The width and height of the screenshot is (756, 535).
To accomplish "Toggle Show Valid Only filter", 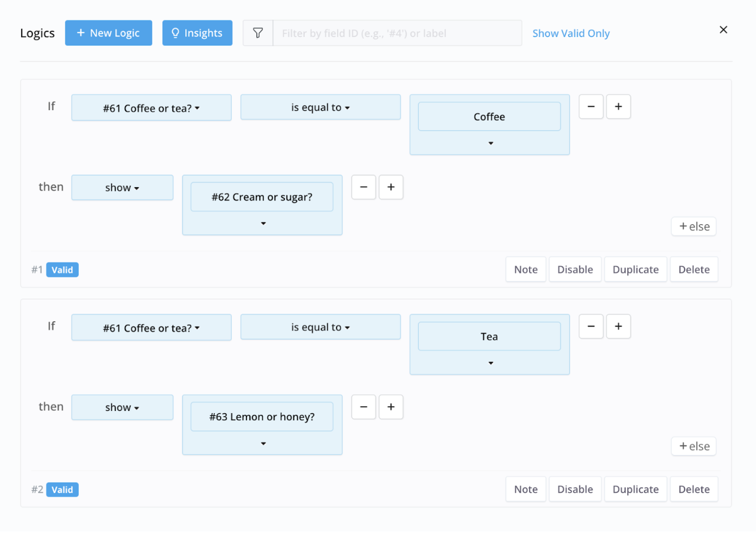I will 571,34.
